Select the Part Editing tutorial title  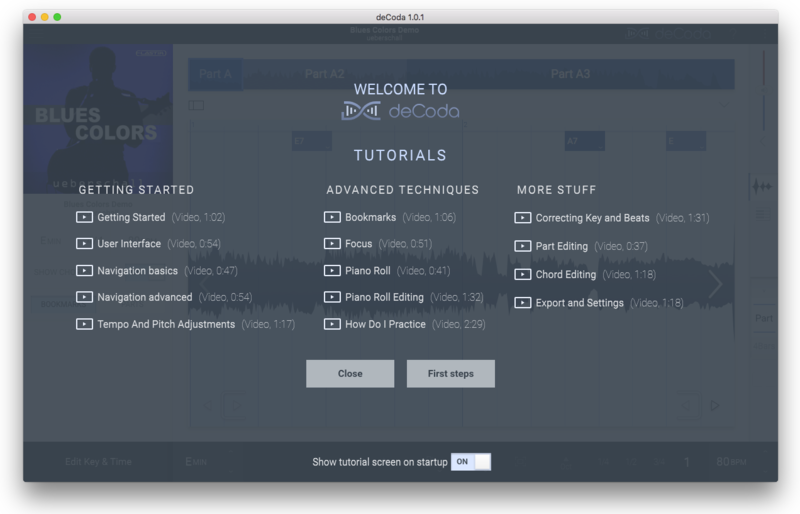click(x=562, y=247)
